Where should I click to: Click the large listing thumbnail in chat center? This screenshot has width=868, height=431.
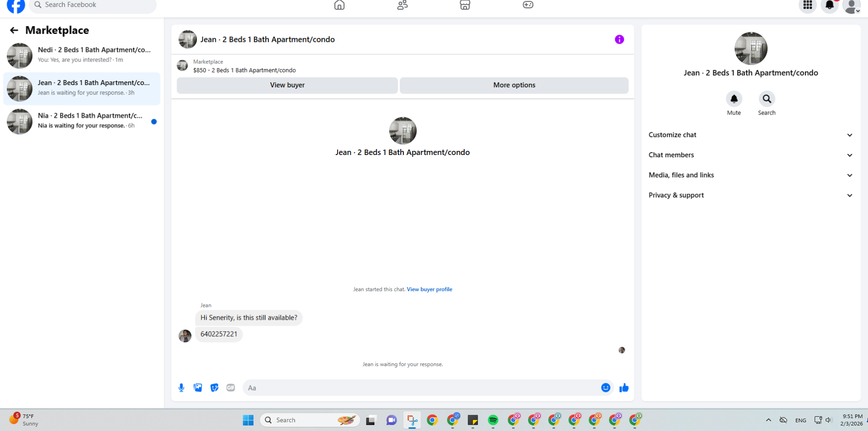tap(403, 131)
